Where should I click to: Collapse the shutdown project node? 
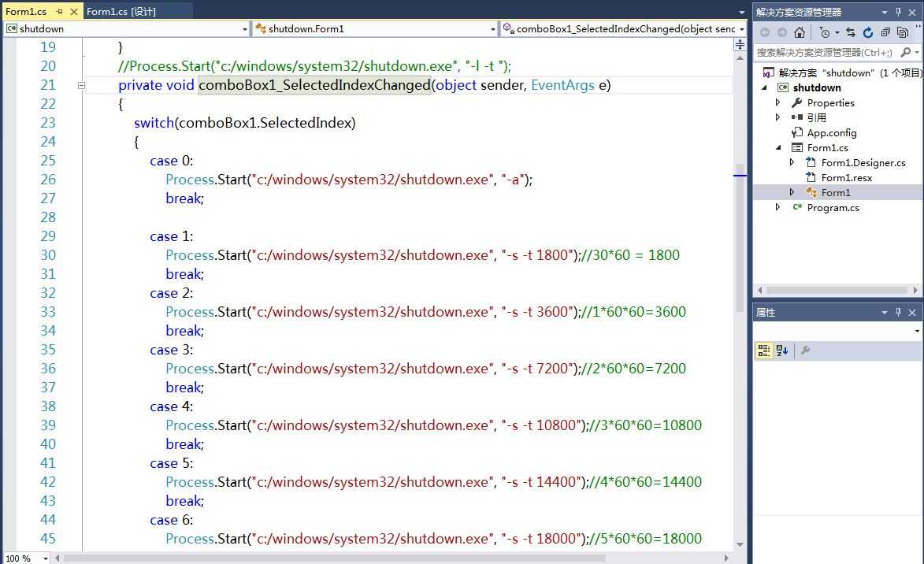(765, 87)
